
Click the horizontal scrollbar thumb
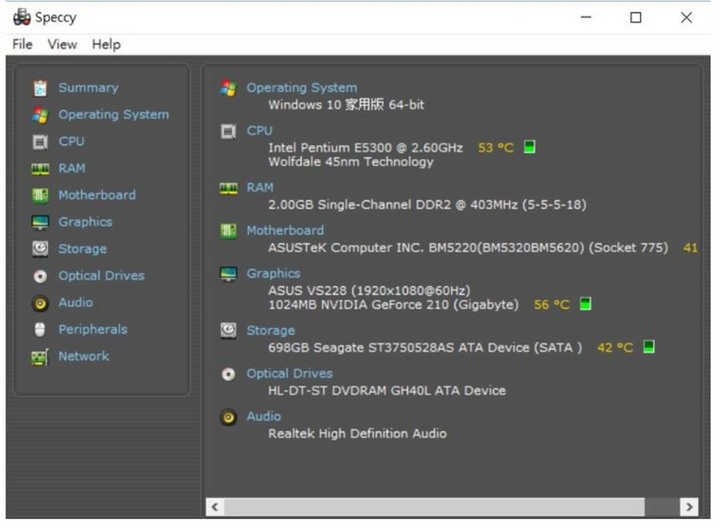[x=434, y=507]
